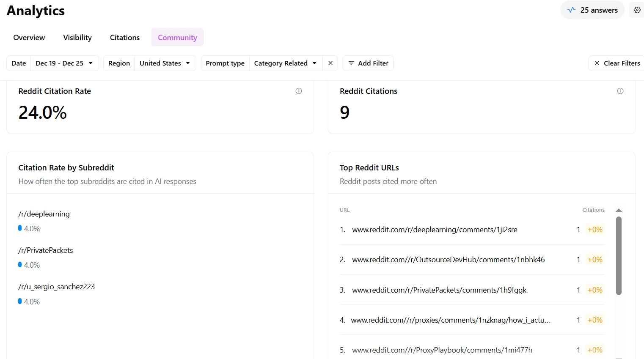644x359 pixels.
Task: Click the /r/PrivatePackets 4.0% rate bar
Action: tap(20, 264)
